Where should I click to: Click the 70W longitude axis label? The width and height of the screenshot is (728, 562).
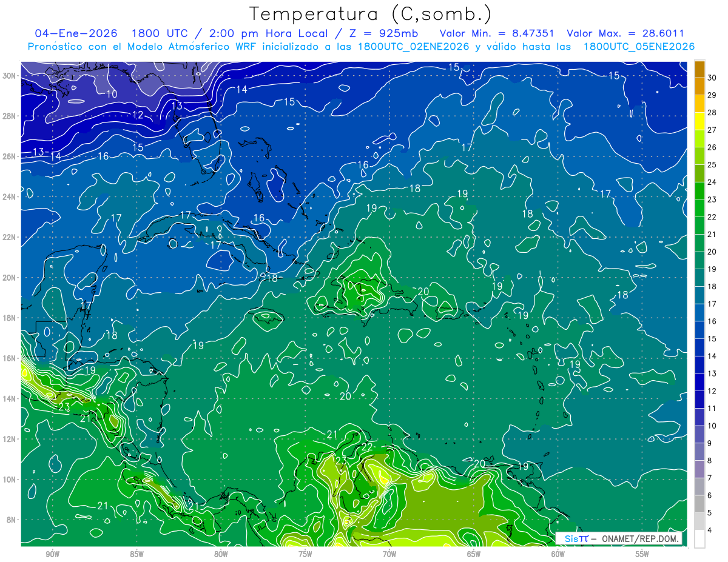click(x=389, y=554)
